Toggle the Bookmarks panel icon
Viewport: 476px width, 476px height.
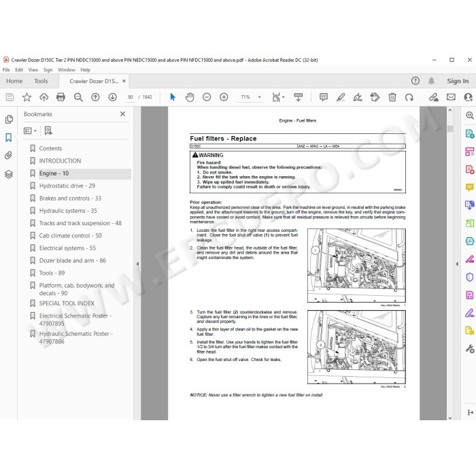[x=9, y=137]
